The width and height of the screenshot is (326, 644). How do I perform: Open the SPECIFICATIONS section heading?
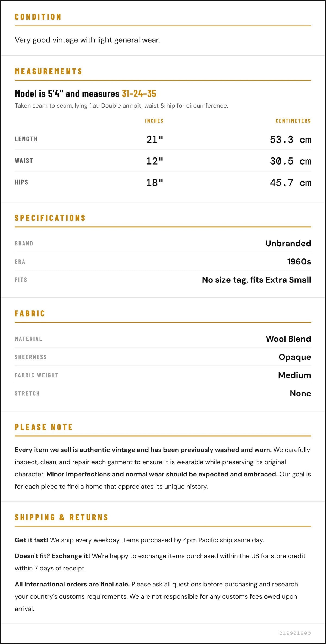click(x=50, y=218)
